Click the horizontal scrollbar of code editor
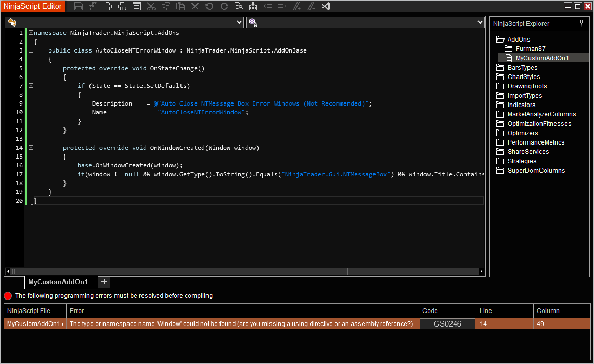This screenshot has width=594, height=364. tap(179, 271)
